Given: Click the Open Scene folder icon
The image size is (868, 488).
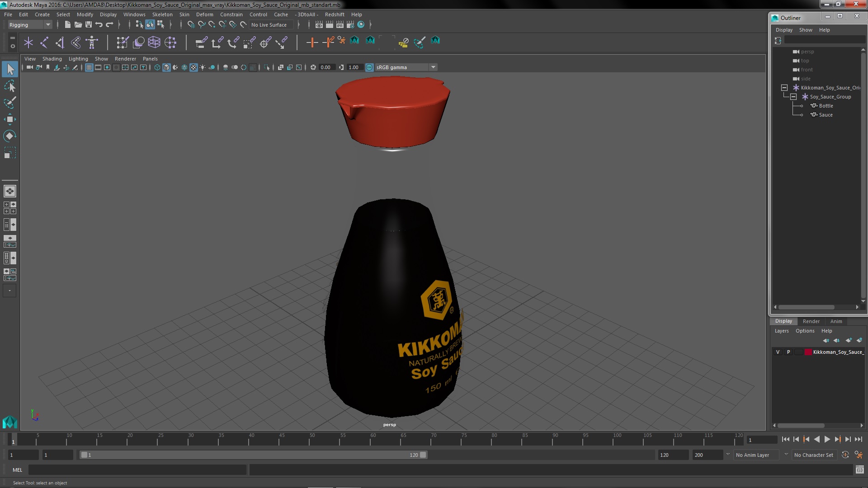Looking at the screenshot, I should click(x=78, y=25).
